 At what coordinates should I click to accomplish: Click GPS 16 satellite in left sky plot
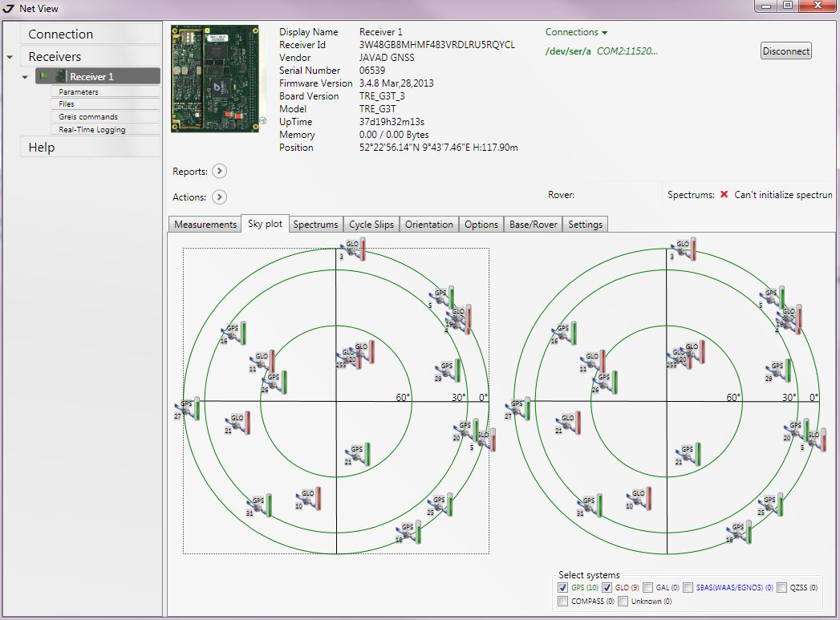pos(233,334)
